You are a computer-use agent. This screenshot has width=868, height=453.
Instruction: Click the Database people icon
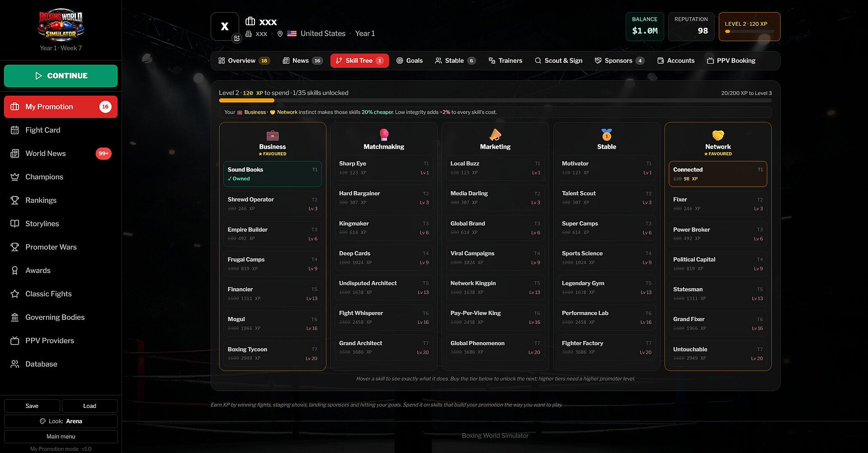pos(15,364)
